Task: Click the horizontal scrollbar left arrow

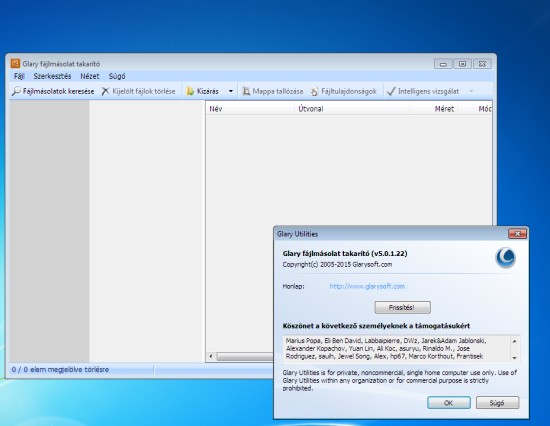Action: (x=211, y=357)
